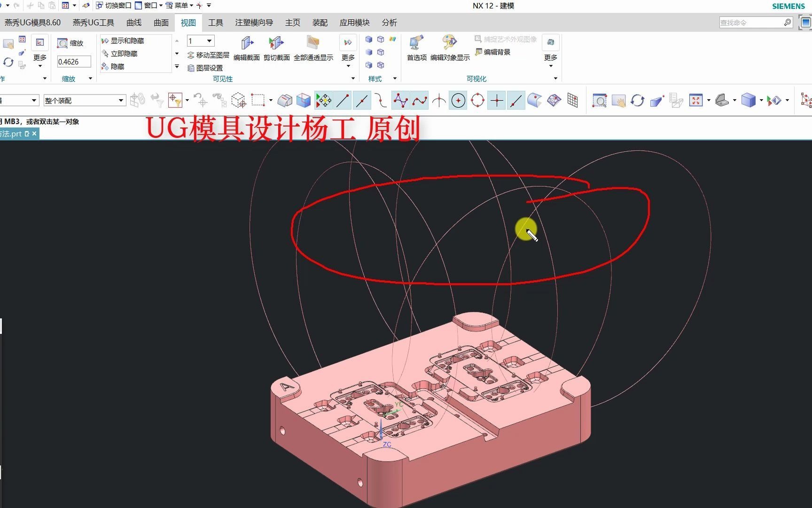Click the point on face snap icon
This screenshot has height=508, width=812.
click(554, 101)
